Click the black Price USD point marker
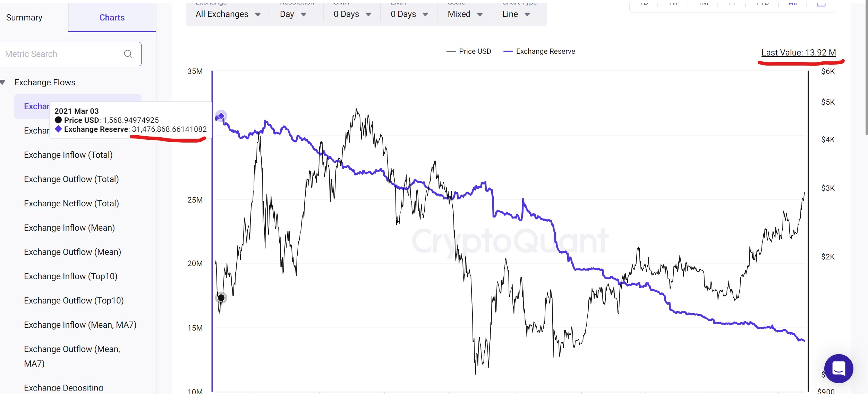The width and height of the screenshot is (868, 394). point(221,298)
